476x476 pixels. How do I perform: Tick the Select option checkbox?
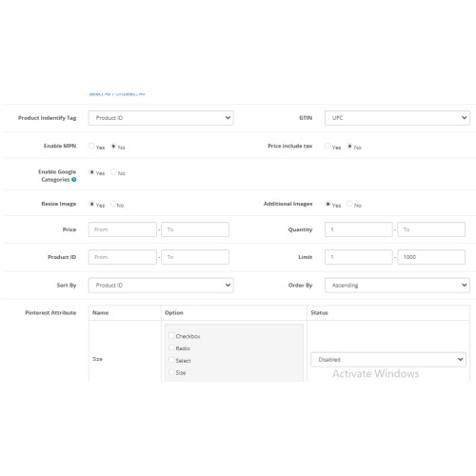point(171,360)
